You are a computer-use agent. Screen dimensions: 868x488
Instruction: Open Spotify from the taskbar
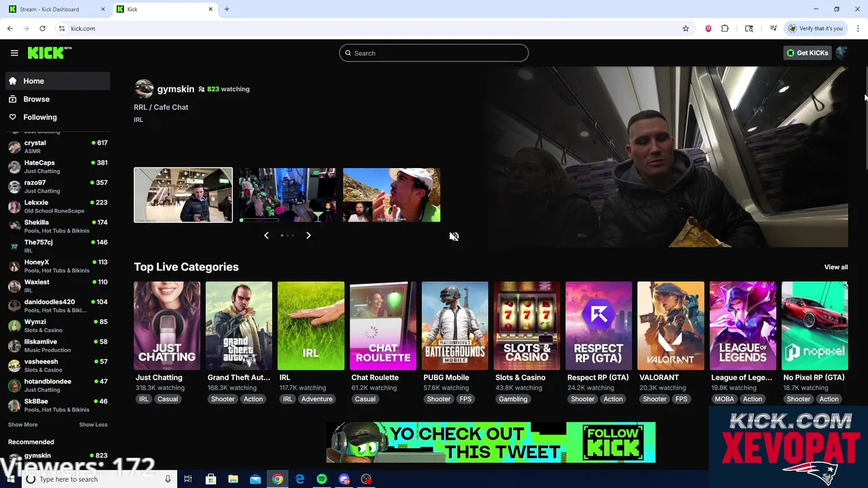click(322, 479)
